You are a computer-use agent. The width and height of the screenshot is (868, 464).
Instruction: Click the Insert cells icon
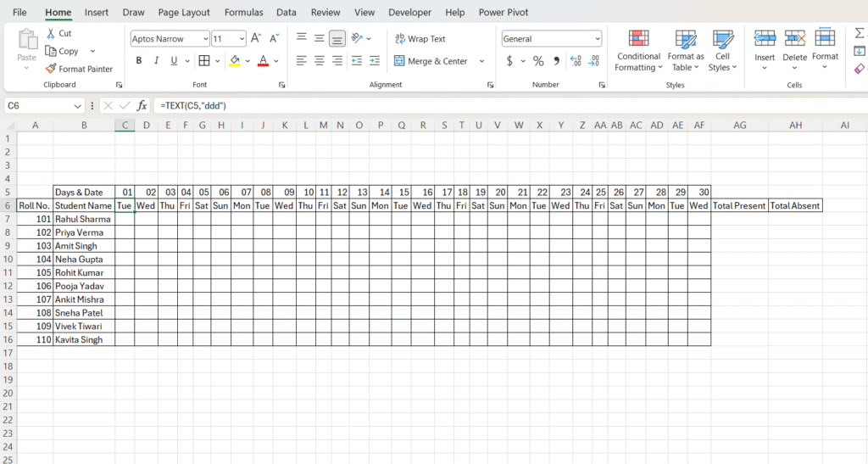765,38
